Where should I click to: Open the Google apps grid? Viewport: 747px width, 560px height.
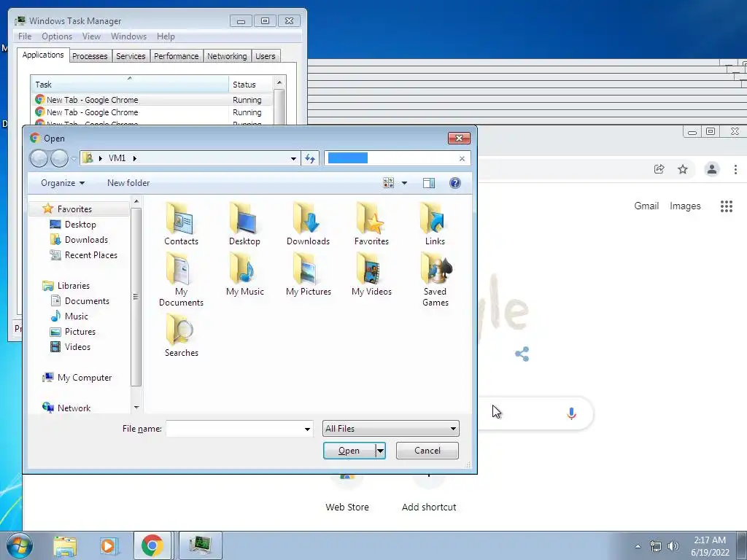pos(726,206)
